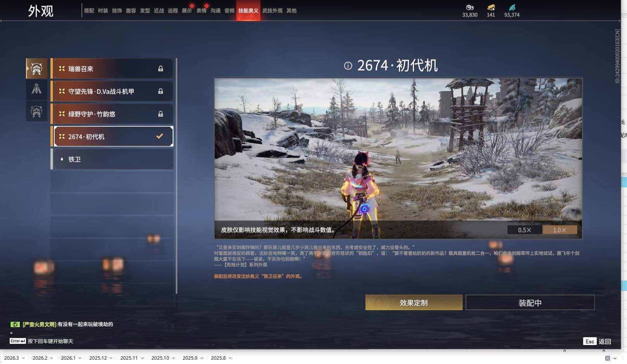Screen dimensions: 627x364
Task: Expand the 2025.12 tab dropdown arrow
Action: (x=111, y=358)
